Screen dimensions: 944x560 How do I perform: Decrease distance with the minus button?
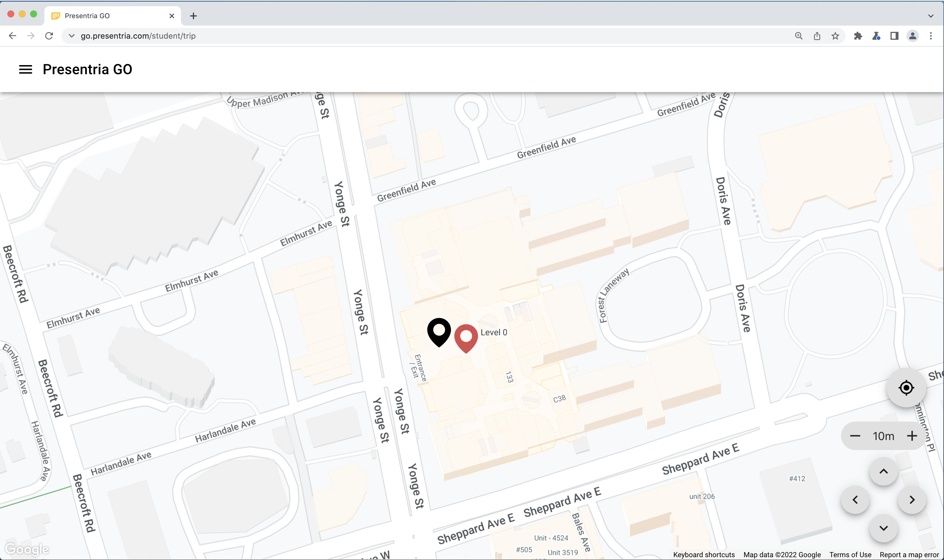[x=855, y=436]
